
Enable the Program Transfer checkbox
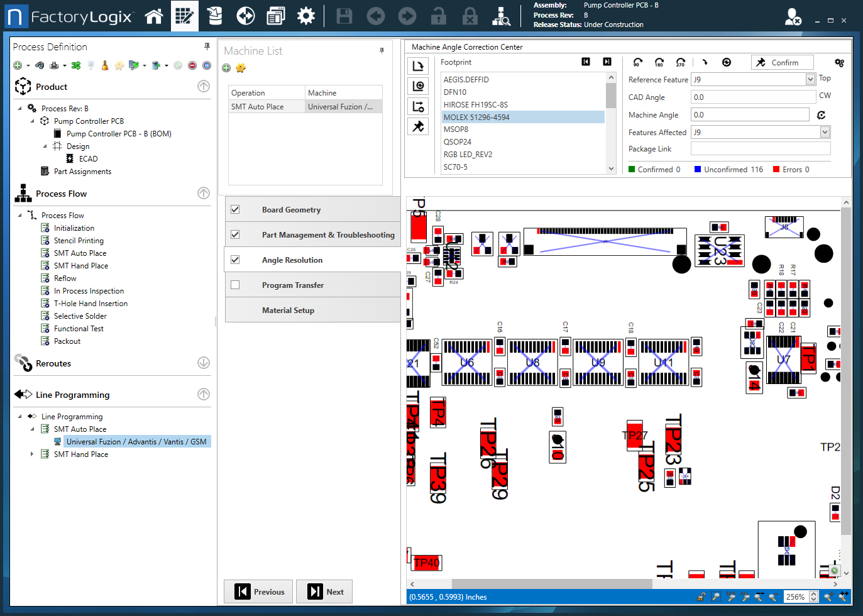click(235, 284)
